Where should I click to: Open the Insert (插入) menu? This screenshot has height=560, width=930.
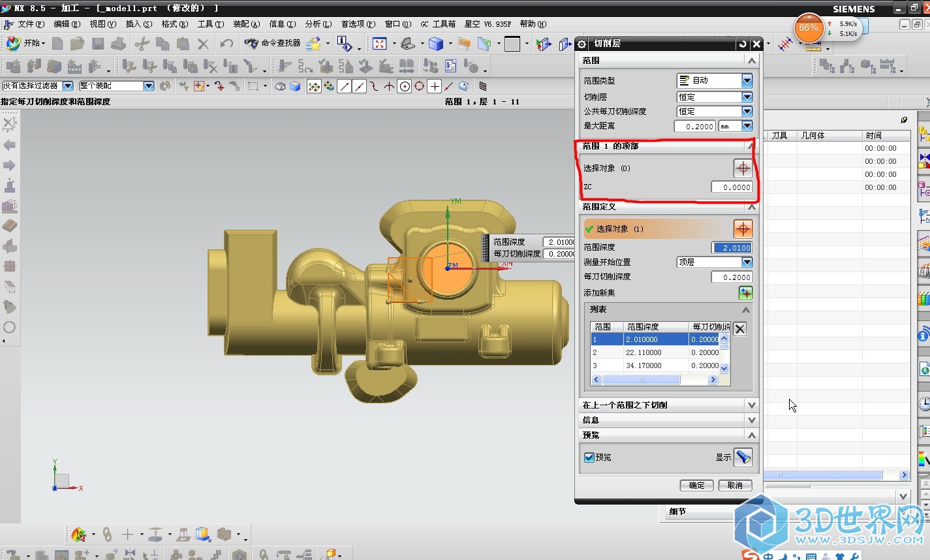pos(138,24)
